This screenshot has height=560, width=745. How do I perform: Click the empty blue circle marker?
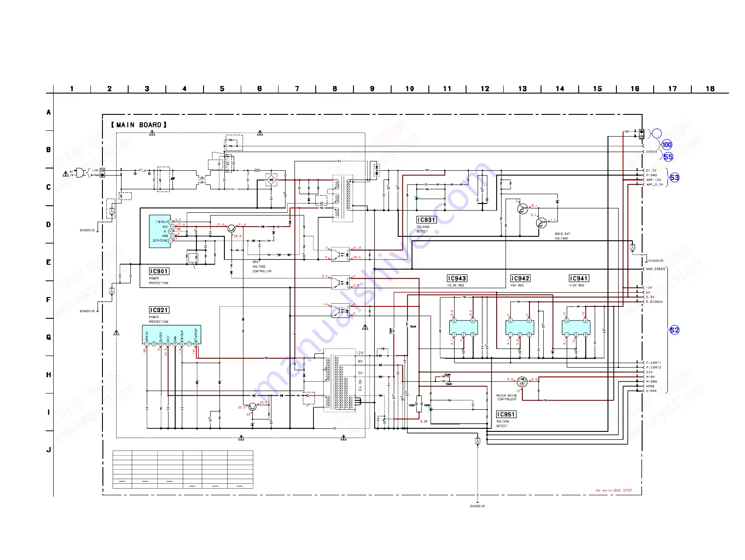point(657,133)
